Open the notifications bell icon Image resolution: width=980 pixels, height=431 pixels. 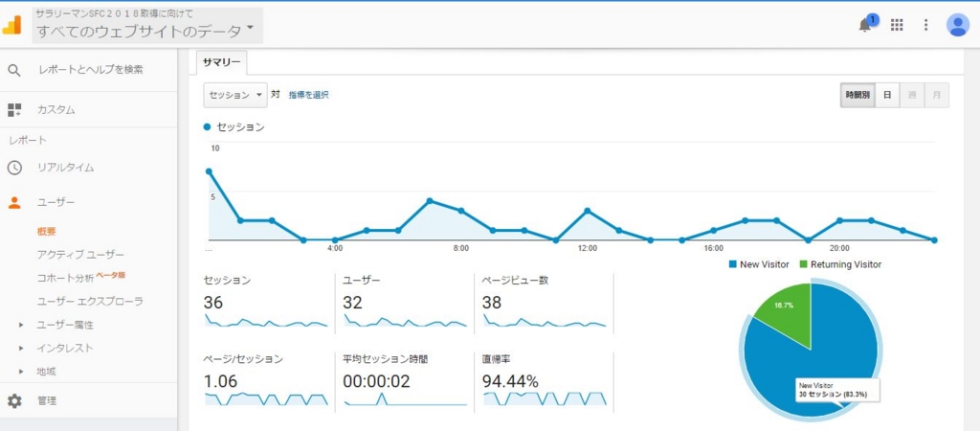[865, 25]
